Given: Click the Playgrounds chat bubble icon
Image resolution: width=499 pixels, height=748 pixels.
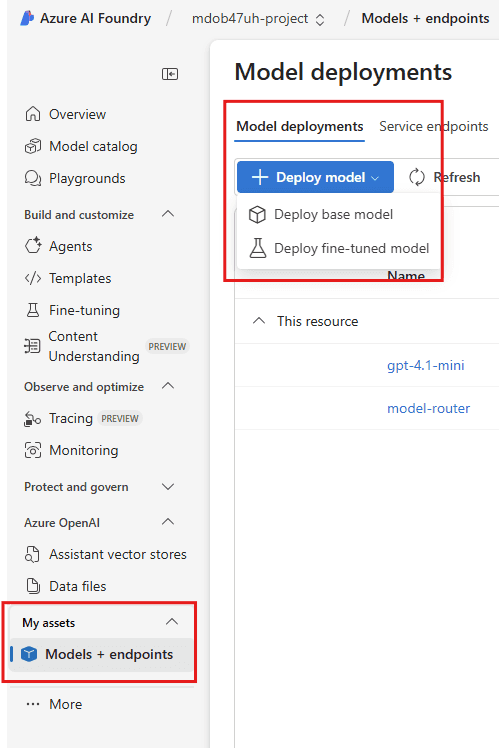Looking at the screenshot, I should point(32,178).
